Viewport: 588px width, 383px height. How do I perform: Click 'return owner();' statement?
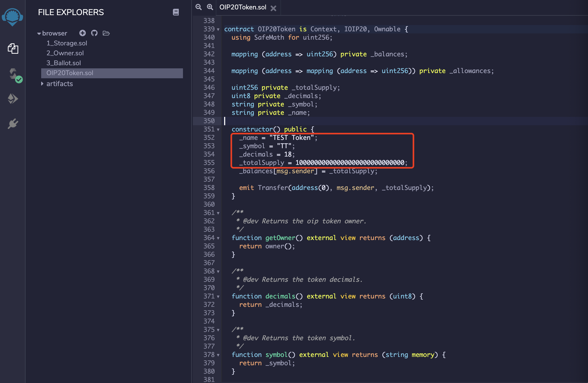coord(267,246)
